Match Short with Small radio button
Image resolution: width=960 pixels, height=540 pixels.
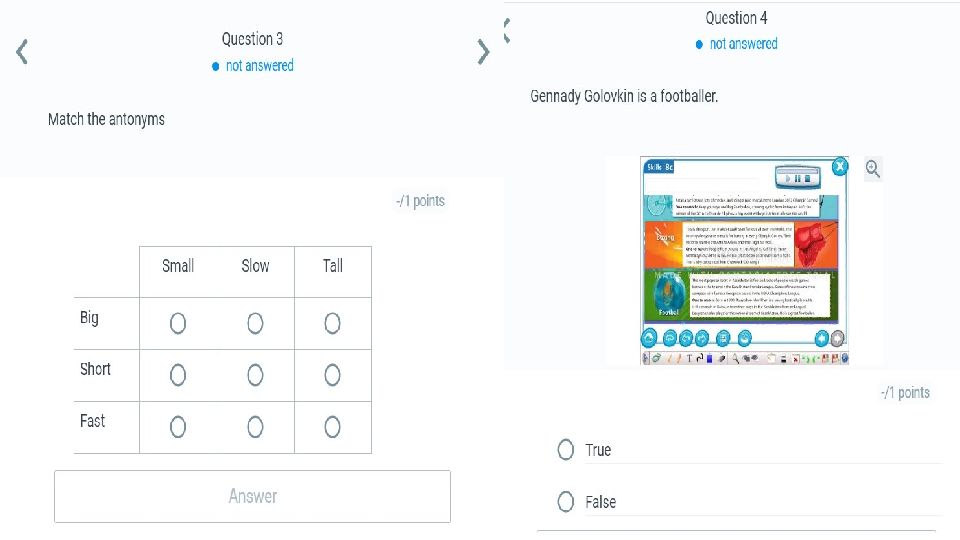point(178,375)
